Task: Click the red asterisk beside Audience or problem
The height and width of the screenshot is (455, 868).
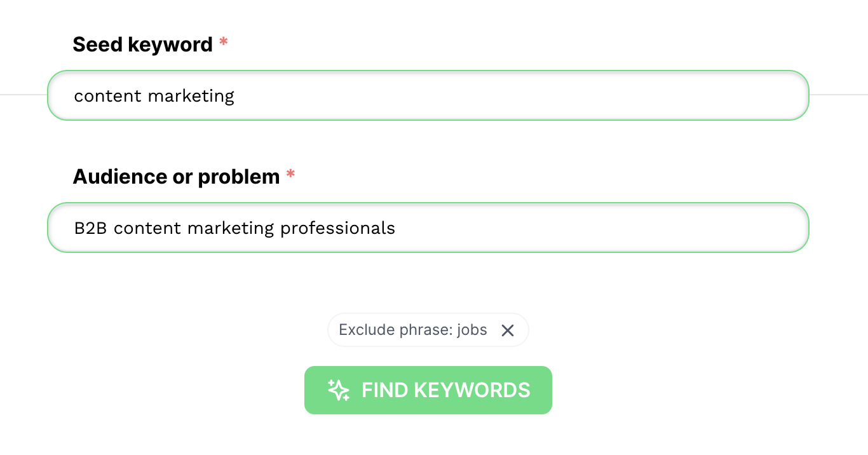Action: [x=290, y=174]
